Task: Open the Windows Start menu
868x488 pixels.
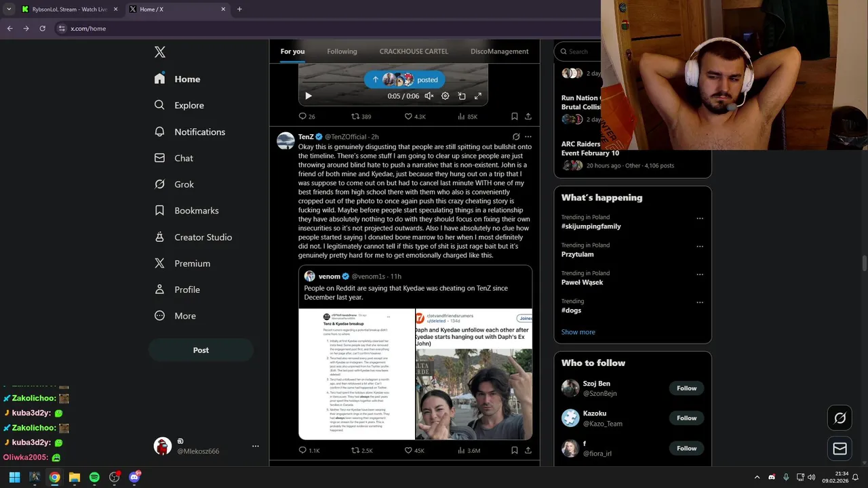Action: click(14, 477)
